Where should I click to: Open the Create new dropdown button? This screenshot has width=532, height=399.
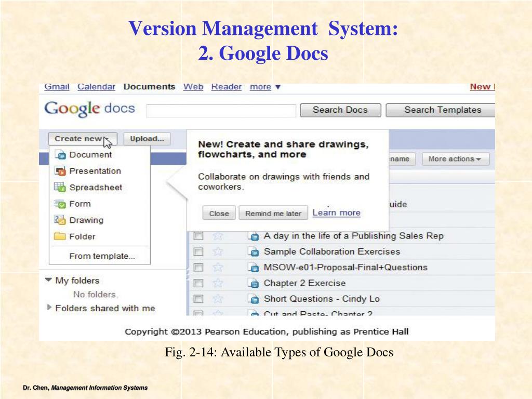click(83, 139)
